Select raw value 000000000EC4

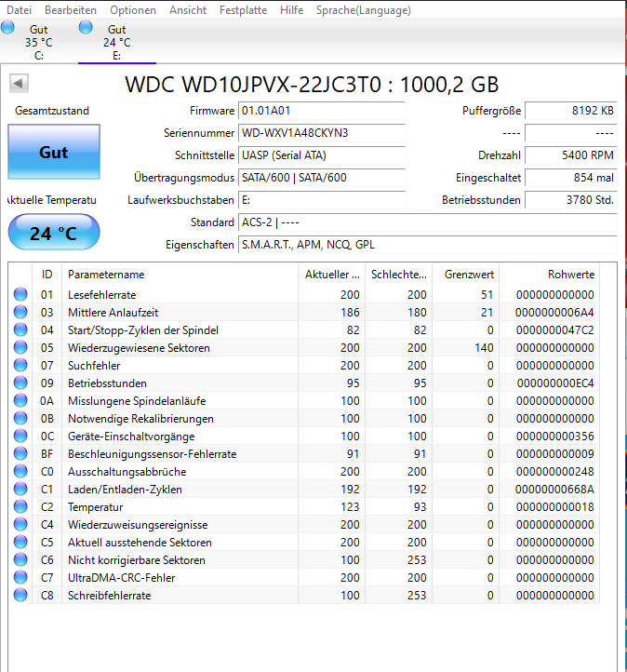[555, 383]
